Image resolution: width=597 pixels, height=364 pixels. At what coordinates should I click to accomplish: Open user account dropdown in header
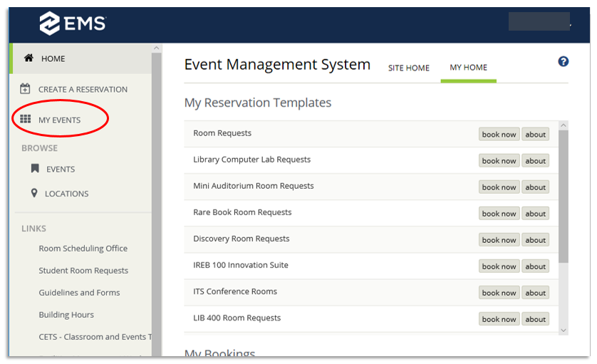(x=541, y=23)
